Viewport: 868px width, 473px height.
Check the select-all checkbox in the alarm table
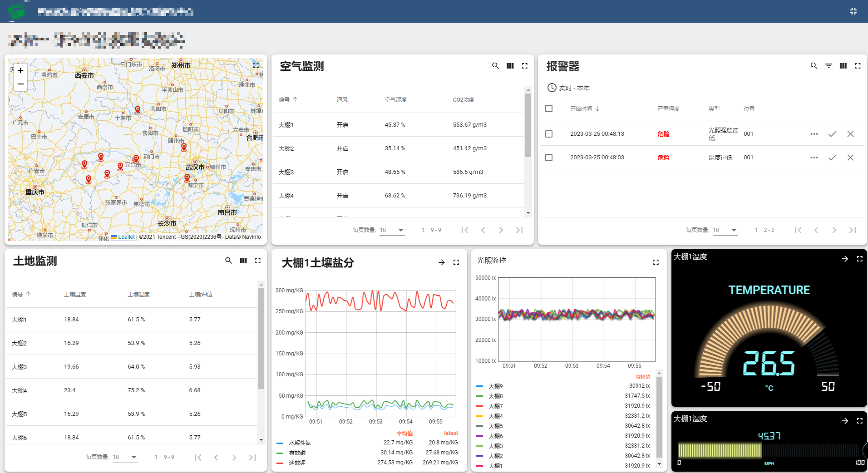(x=549, y=108)
